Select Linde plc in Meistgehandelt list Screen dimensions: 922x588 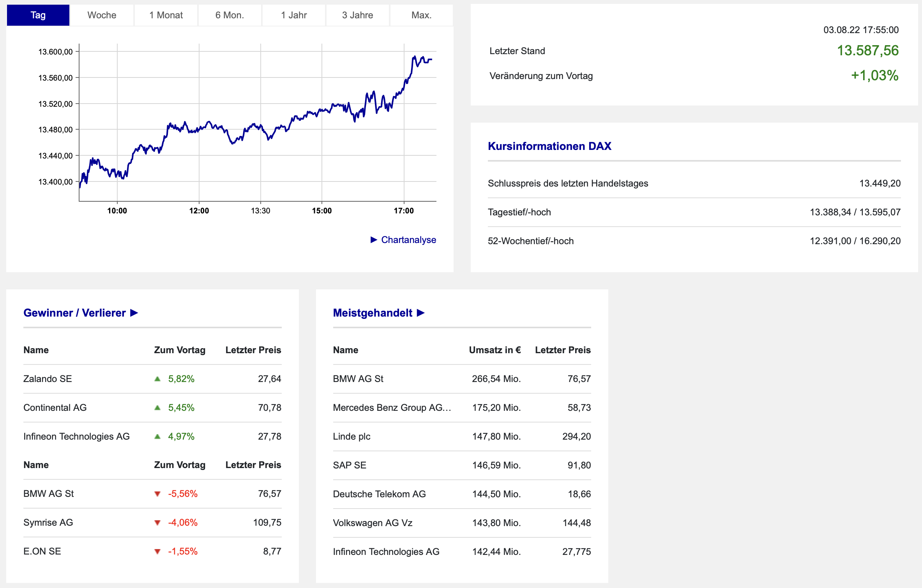pos(351,437)
